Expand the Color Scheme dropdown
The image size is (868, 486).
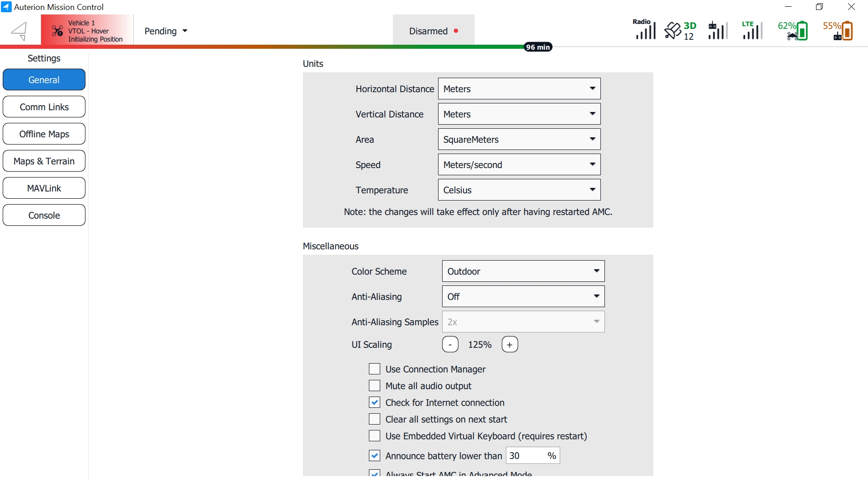[x=523, y=271]
